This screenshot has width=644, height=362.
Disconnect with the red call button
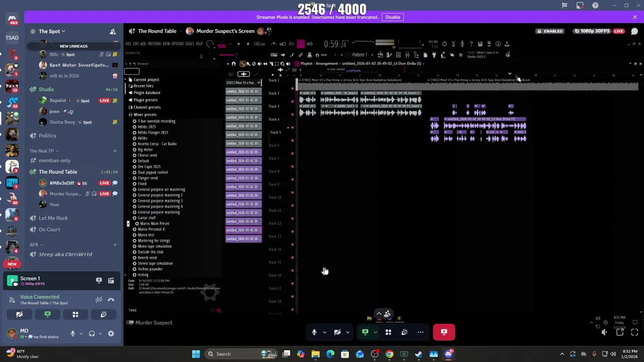(444, 332)
